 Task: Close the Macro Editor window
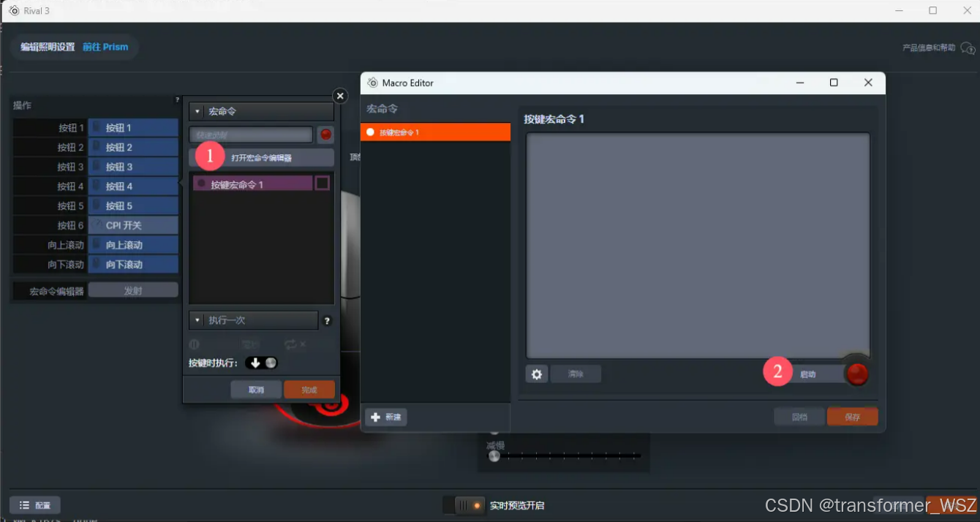pos(868,83)
